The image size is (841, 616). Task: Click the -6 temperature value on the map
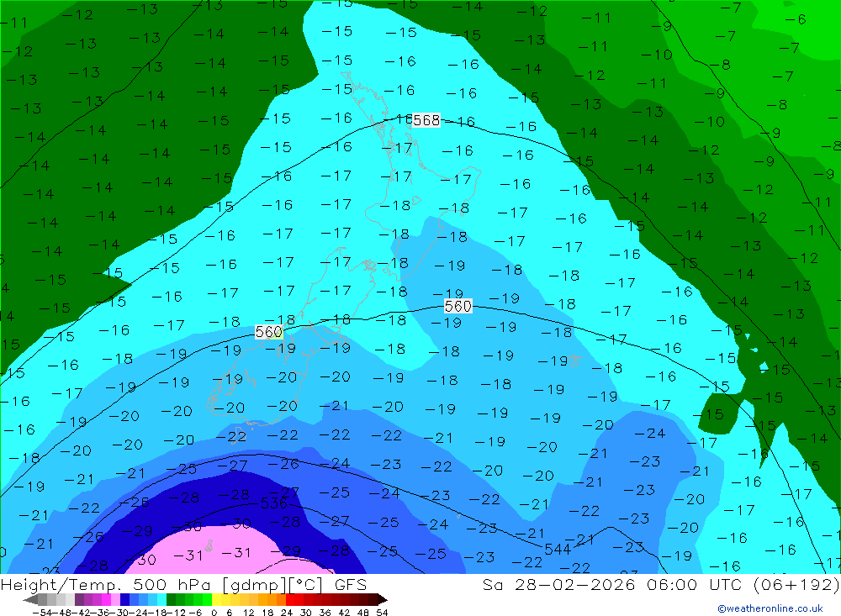tap(796, 19)
